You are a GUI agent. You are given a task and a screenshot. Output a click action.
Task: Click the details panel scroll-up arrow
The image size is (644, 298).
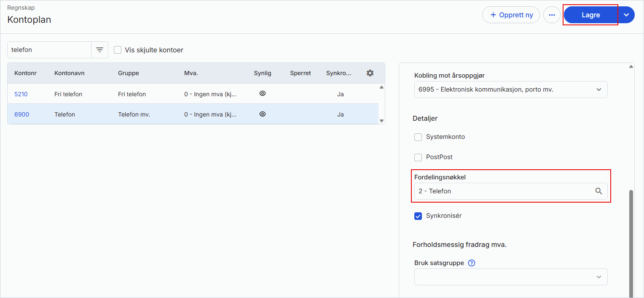point(631,67)
